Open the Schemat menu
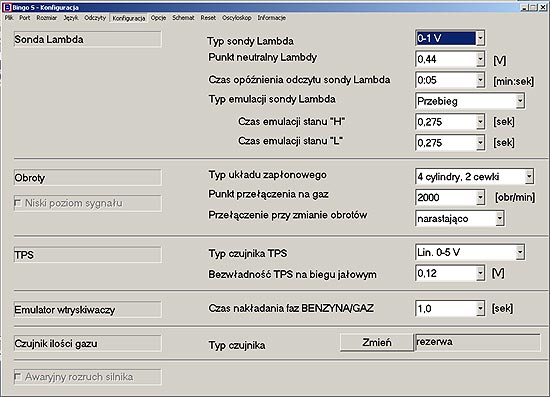550x397 pixels. click(x=183, y=18)
